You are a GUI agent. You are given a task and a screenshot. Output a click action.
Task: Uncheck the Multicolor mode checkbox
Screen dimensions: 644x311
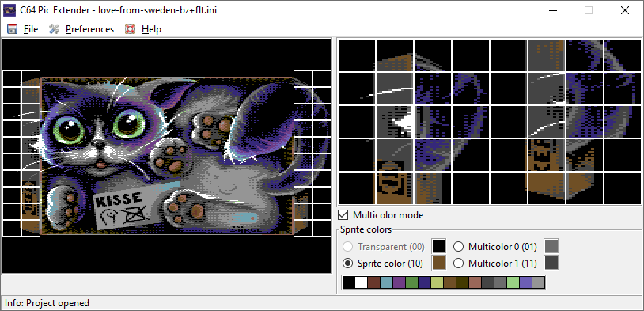[343, 215]
